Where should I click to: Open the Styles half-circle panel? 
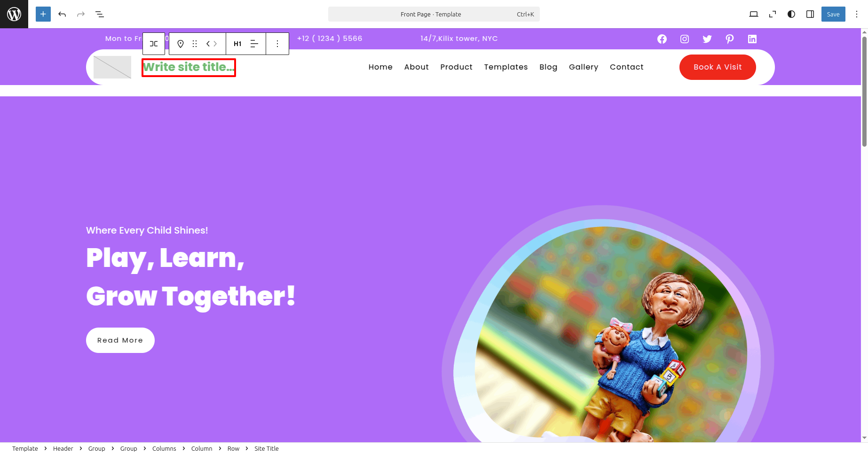[791, 14]
